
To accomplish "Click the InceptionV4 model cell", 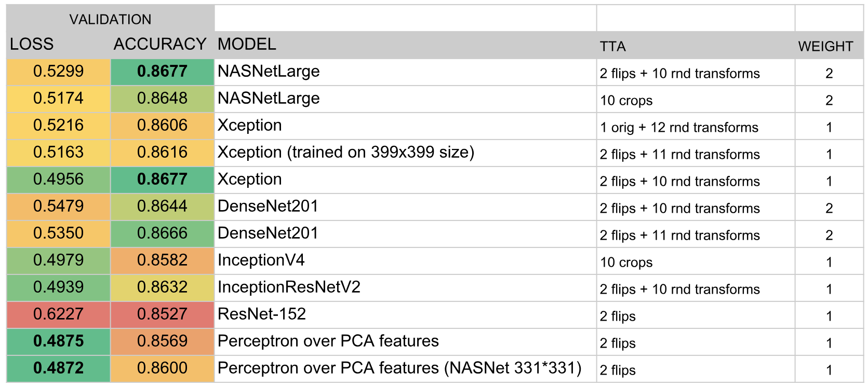I will [261, 260].
